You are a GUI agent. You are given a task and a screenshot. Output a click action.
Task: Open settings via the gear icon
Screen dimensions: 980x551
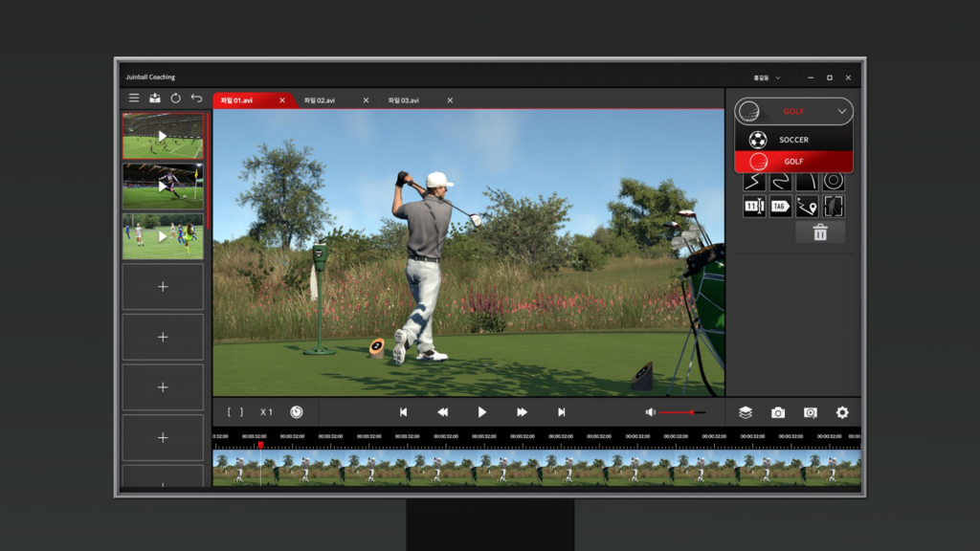coord(842,412)
